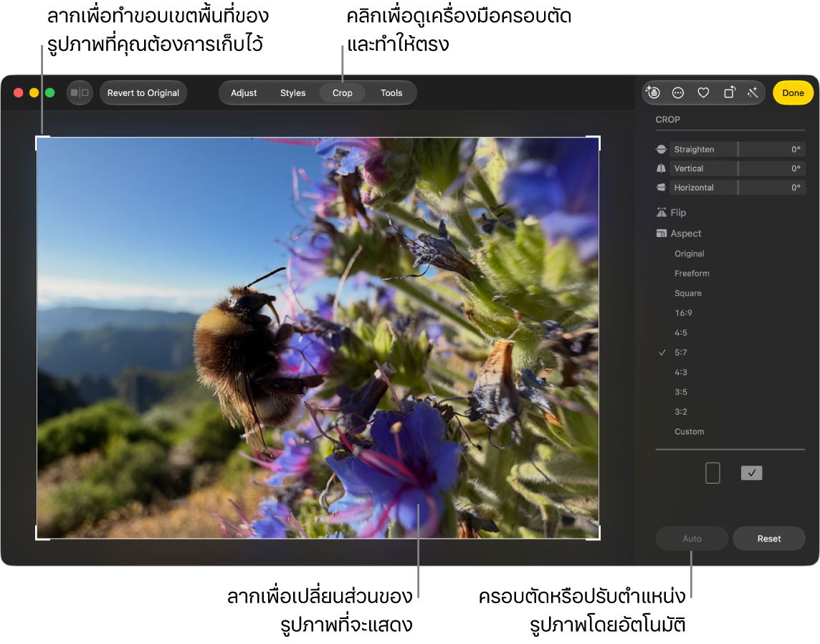820x644 pixels.
Task: Switch crop to portrait orientation
Action: (712, 473)
